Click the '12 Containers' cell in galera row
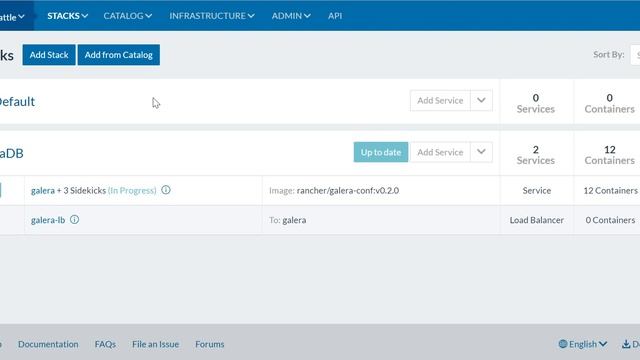 pos(610,191)
